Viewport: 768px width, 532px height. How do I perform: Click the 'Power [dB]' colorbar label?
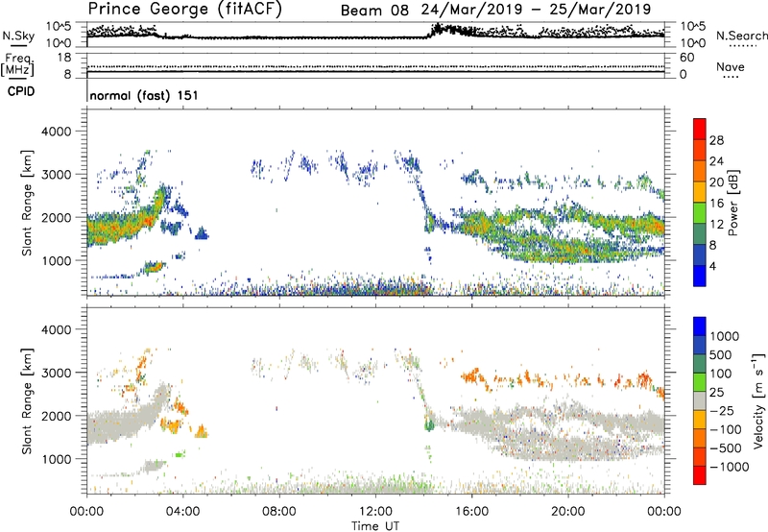732,203
